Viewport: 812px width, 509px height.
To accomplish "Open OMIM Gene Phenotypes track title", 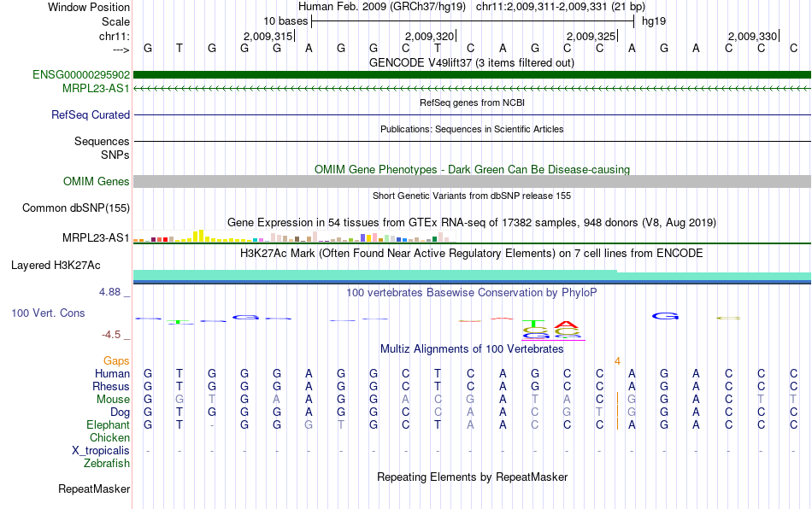I will pos(473,170).
